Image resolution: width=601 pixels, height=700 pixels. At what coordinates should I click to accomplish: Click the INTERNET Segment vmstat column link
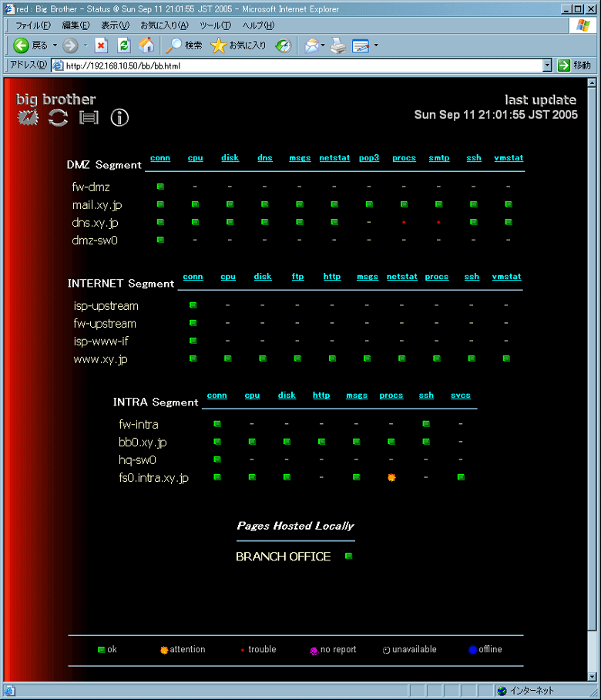506,276
